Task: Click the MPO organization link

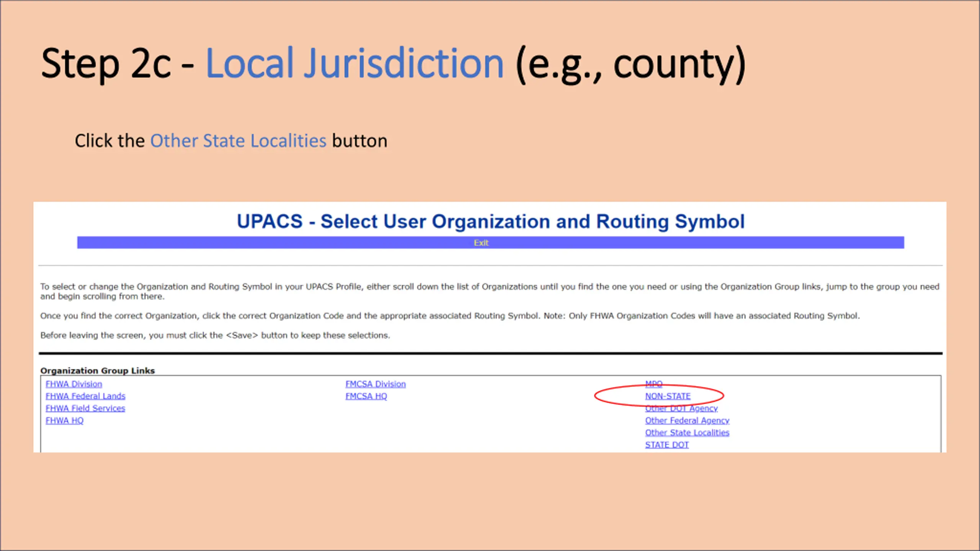Action: [653, 383]
